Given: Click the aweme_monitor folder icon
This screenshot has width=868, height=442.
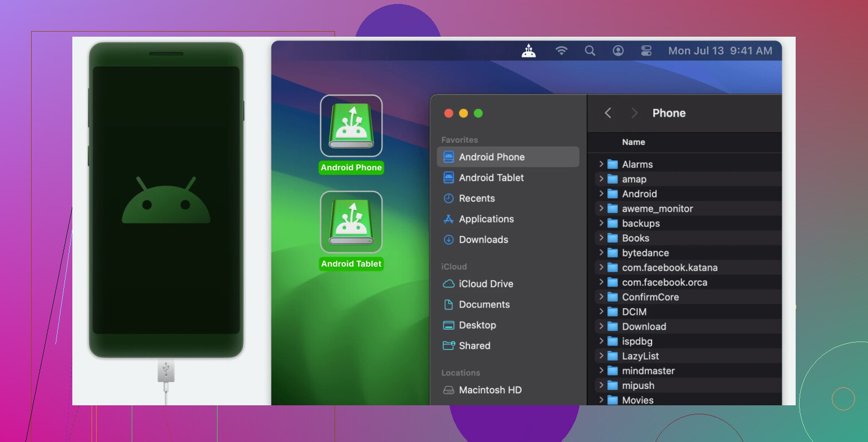Looking at the screenshot, I should (x=613, y=208).
